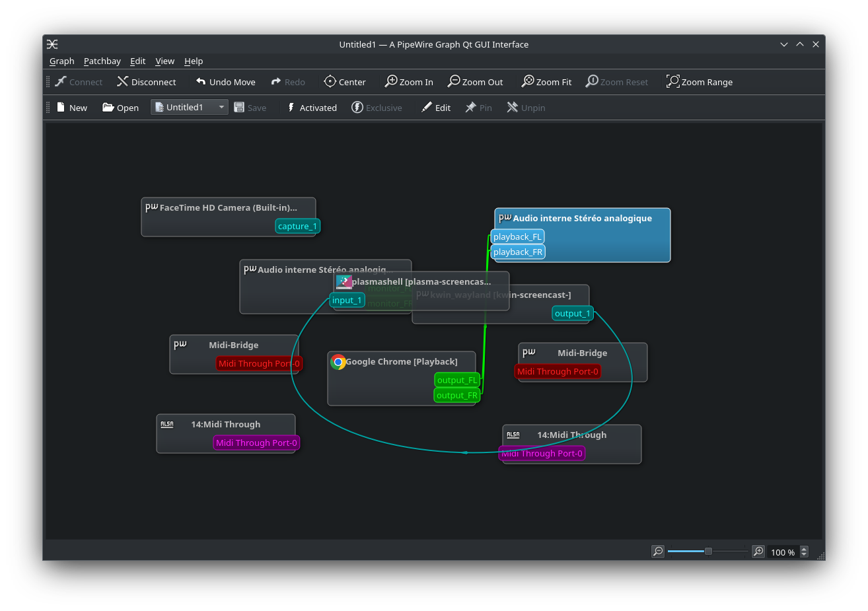
Task: Click the small zoom-out icon in status bar
Action: coord(658,552)
